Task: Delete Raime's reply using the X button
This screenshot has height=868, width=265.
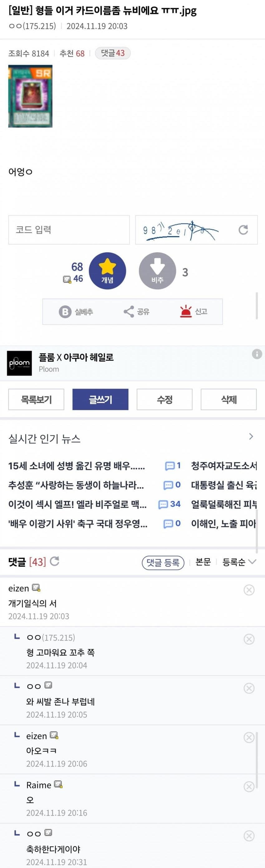Action: (249, 787)
